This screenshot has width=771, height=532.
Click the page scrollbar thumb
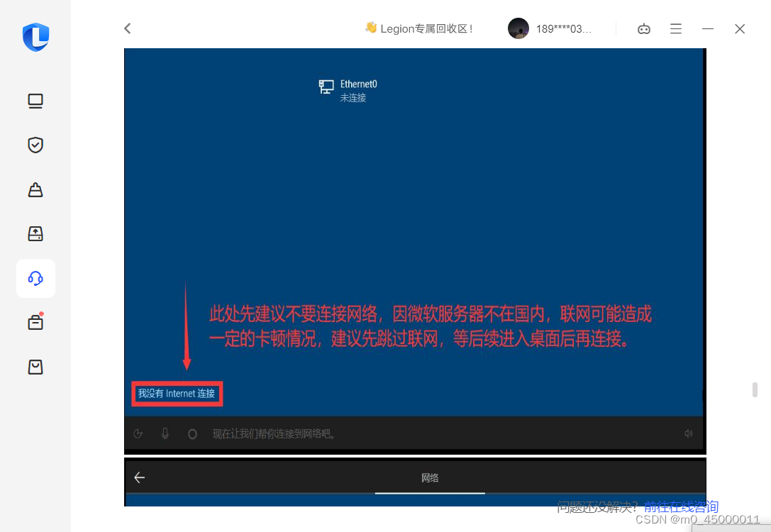pos(755,389)
